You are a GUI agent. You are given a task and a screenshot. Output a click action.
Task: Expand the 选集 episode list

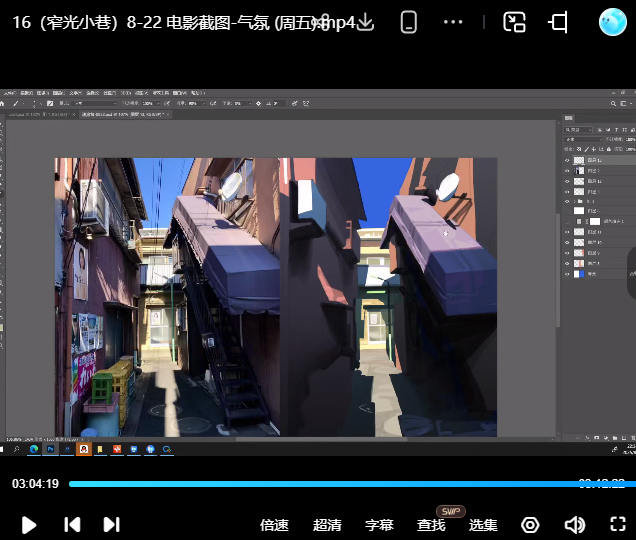point(483,525)
